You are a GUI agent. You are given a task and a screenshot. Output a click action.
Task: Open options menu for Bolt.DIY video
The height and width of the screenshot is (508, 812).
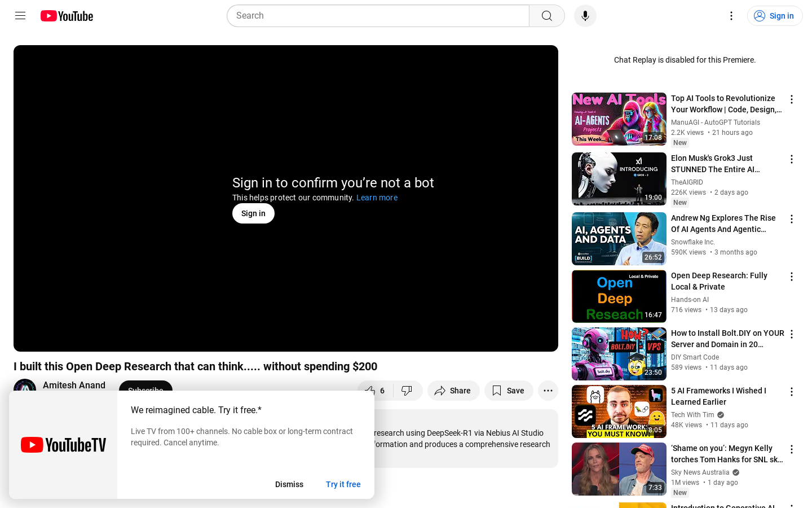coord(792,334)
